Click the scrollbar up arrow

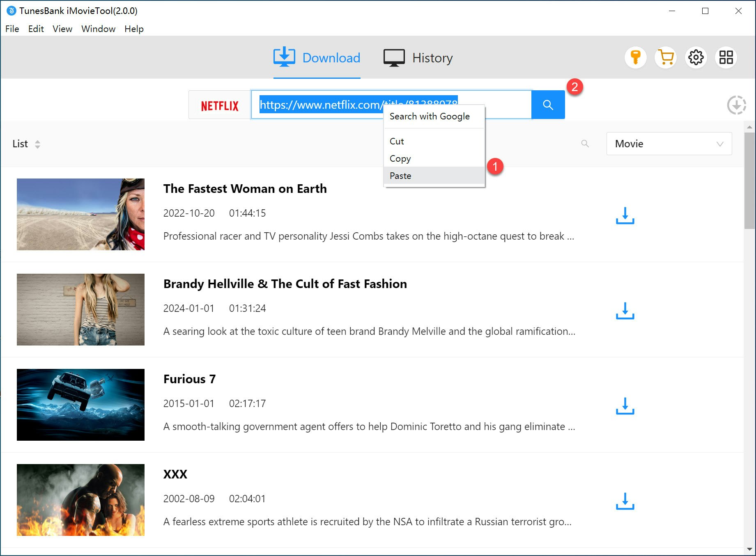[x=749, y=127]
